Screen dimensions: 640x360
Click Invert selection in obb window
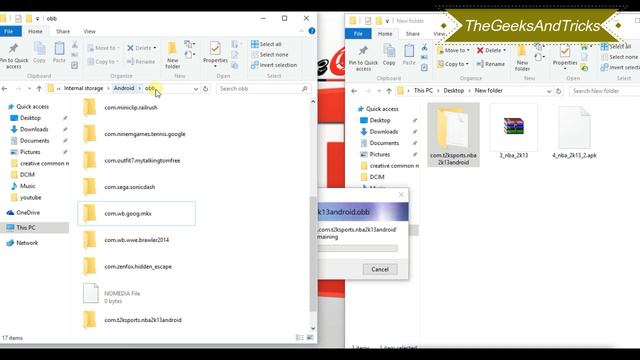[x=273, y=65]
